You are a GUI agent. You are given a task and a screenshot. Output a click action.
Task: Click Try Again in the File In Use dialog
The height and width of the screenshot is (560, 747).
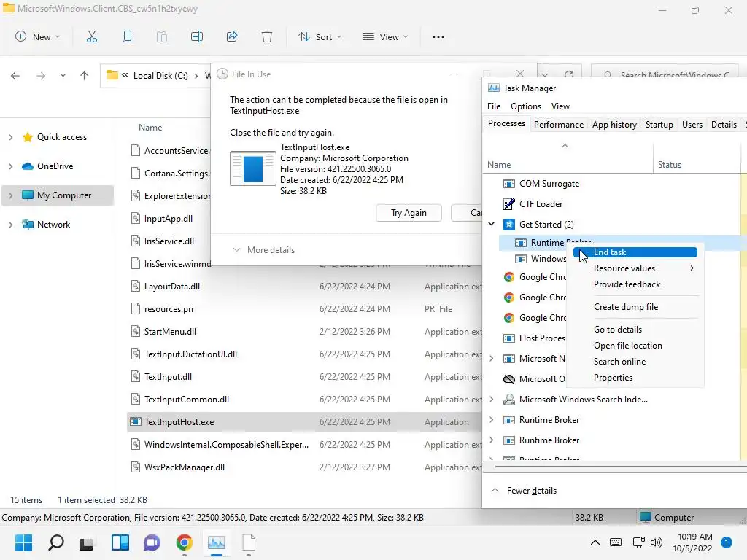[409, 213]
